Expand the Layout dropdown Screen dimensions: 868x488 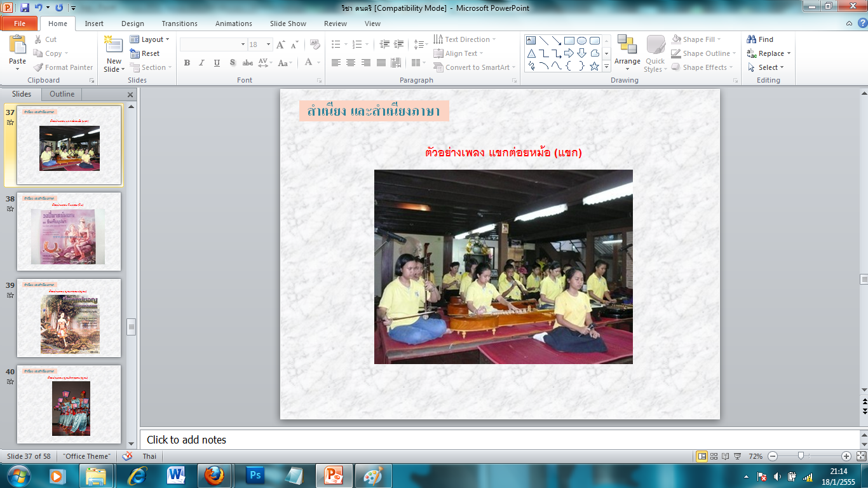pos(150,39)
